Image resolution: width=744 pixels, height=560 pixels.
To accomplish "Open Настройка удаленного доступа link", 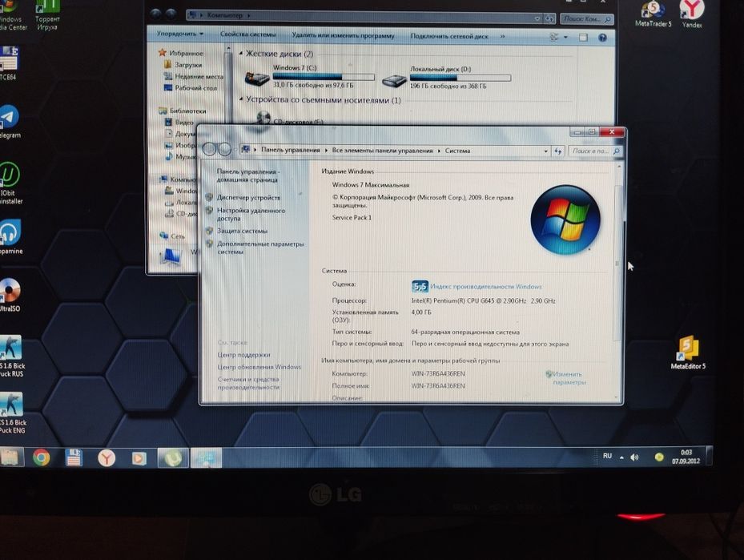I will (x=251, y=215).
